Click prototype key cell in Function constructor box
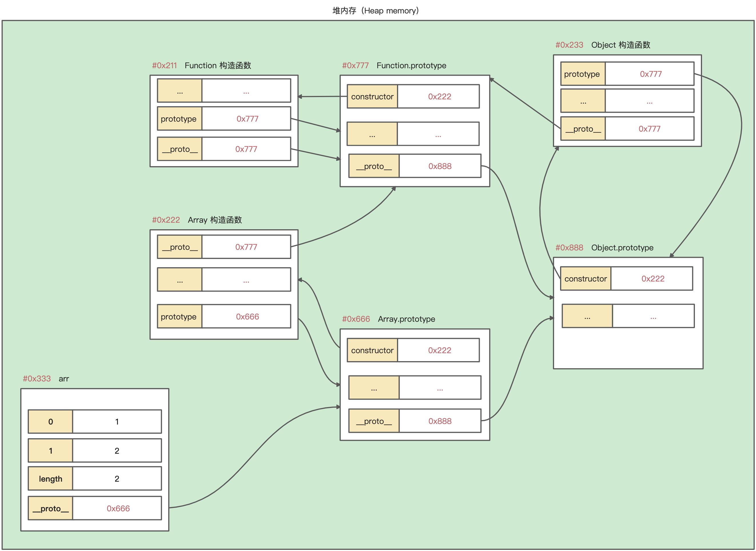This screenshot has height=551, width=756. [x=179, y=119]
